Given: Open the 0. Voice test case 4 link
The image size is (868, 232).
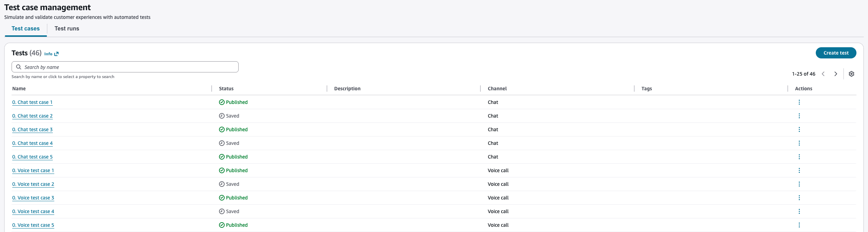Looking at the screenshot, I should point(33,211).
